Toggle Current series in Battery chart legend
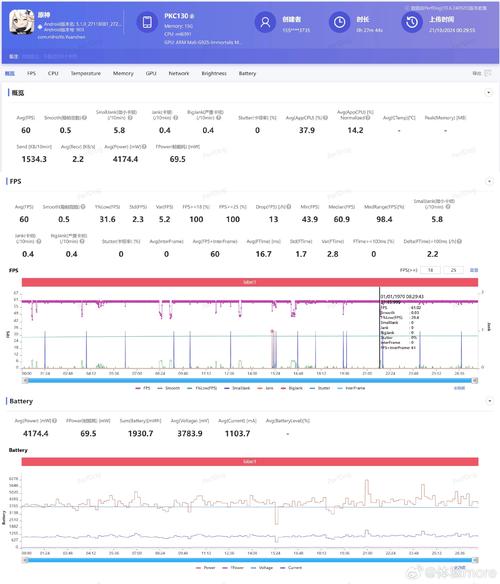 (291, 568)
